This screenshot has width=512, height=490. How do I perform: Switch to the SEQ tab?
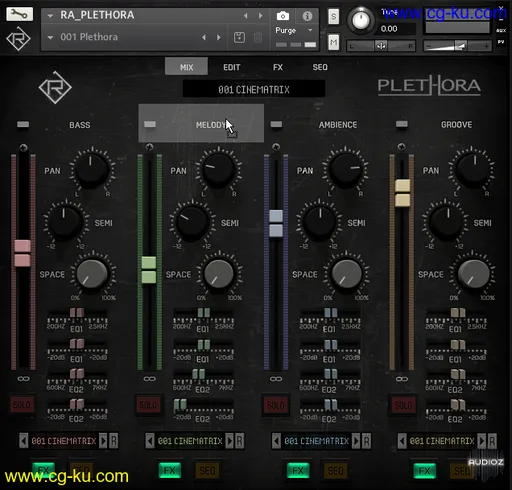320,67
